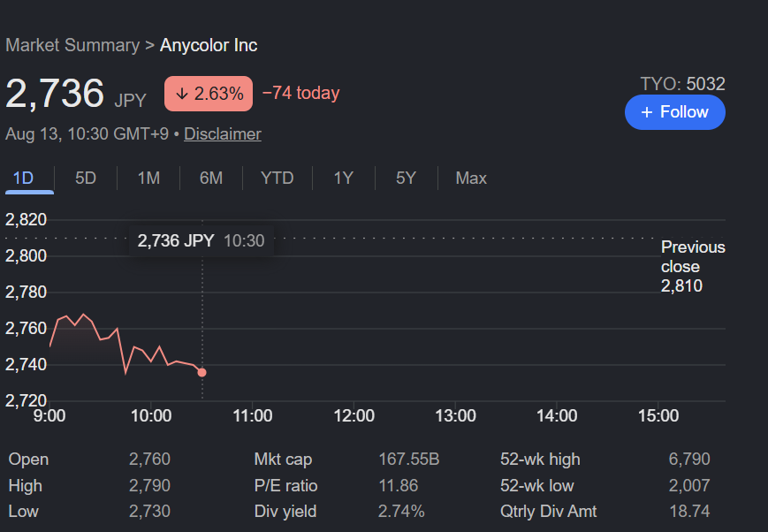Click the P/E ratio value 11.86
The height and width of the screenshot is (532, 768).
tap(399, 485)
